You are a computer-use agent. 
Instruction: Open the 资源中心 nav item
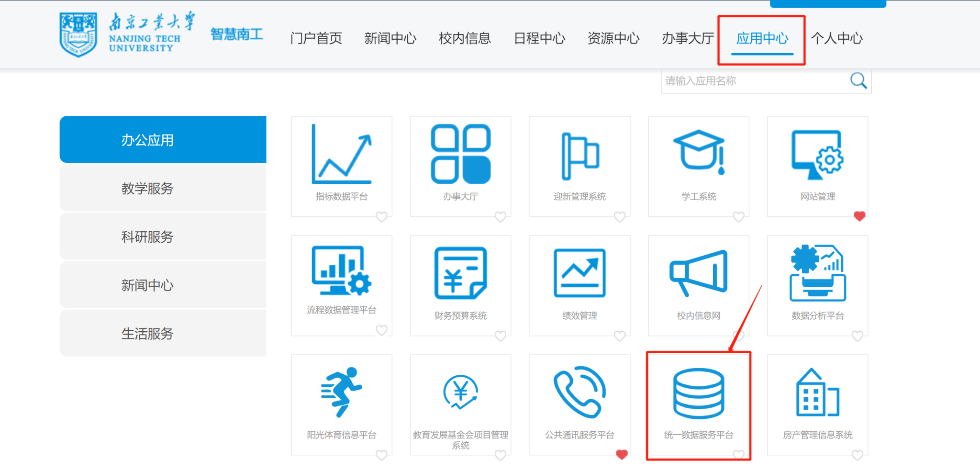[x=613, y=38]
